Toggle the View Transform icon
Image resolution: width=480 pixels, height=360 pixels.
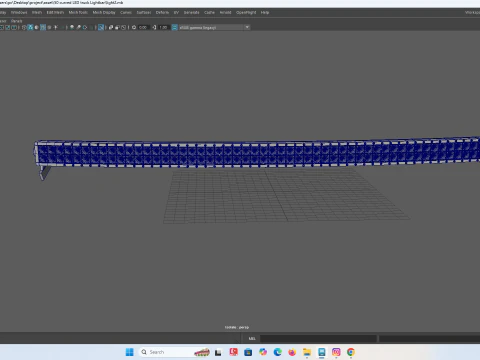175,27
